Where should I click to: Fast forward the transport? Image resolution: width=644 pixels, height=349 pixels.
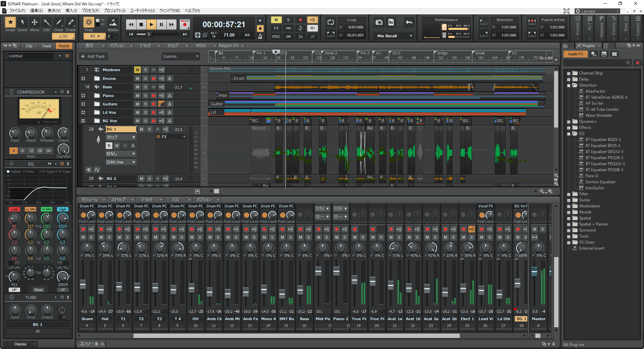171,24
